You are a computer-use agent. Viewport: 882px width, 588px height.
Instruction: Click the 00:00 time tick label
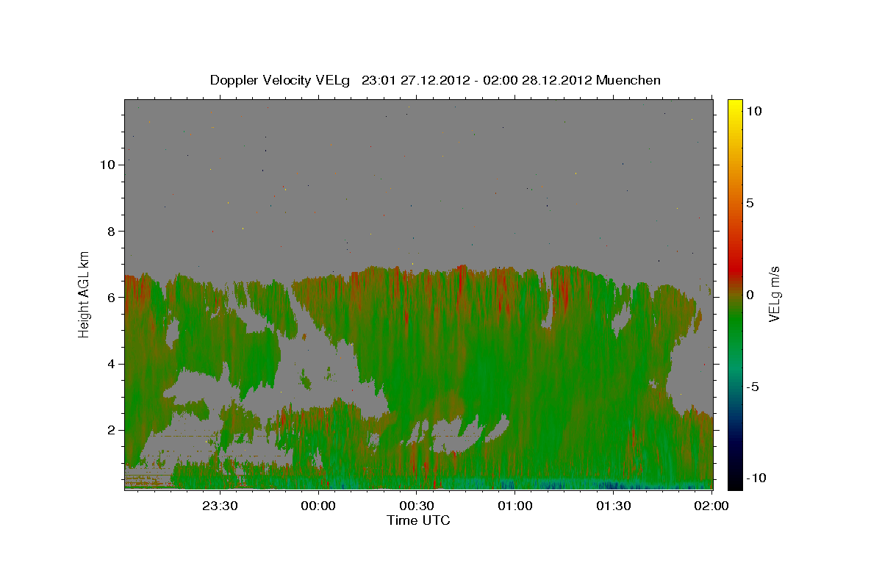click(318, 506)
